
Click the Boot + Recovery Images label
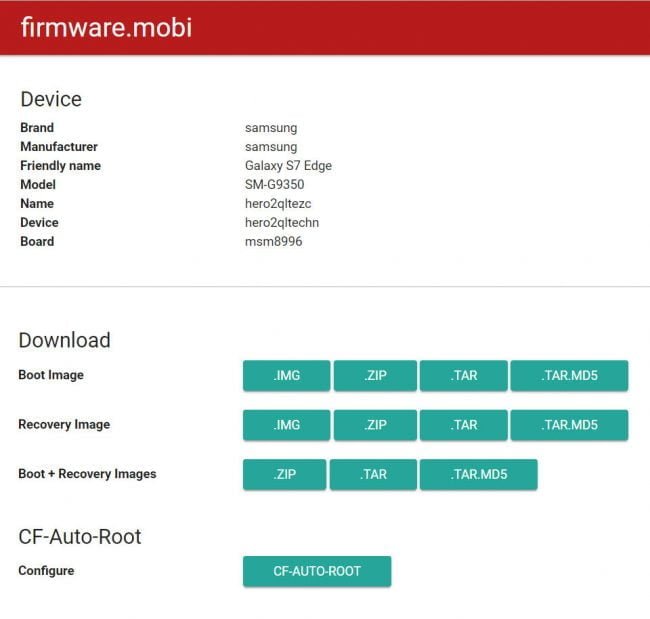[87, 473]
